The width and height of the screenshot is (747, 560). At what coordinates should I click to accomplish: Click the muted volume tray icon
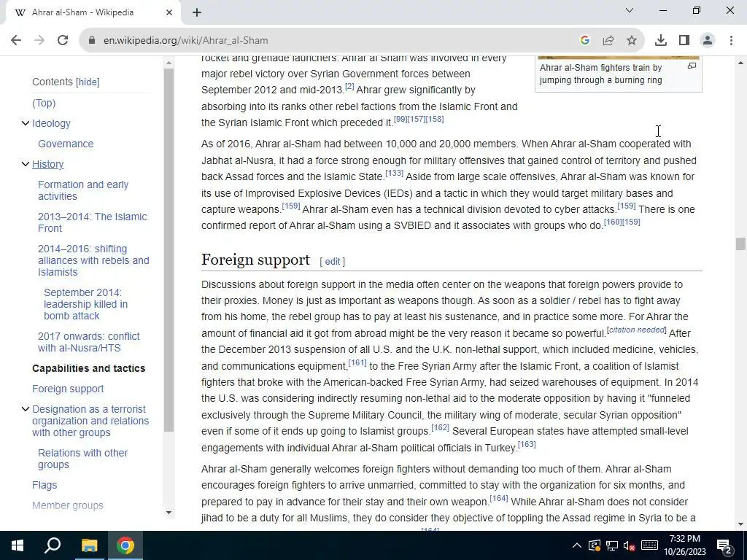[x=630, y=545]
